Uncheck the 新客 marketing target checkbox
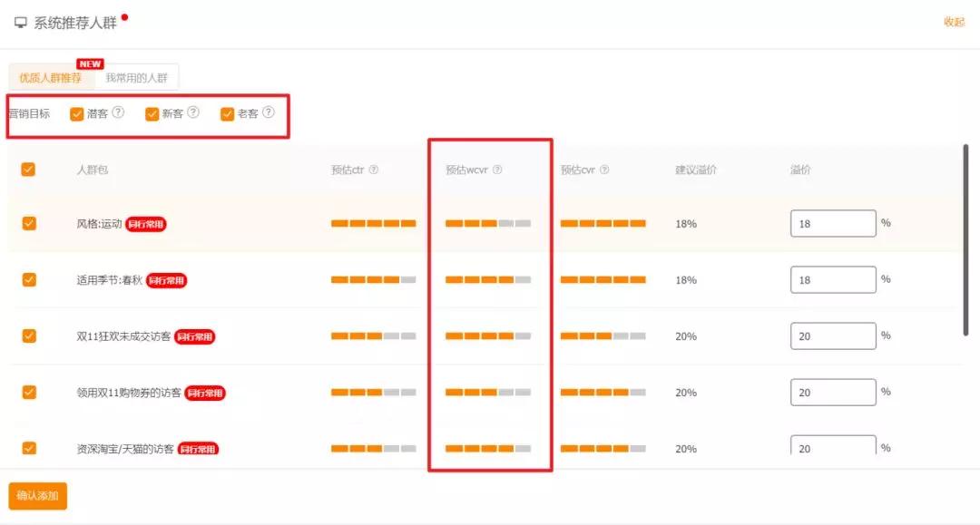The height and width of the screenshot is (525, 980). (152, 113)
